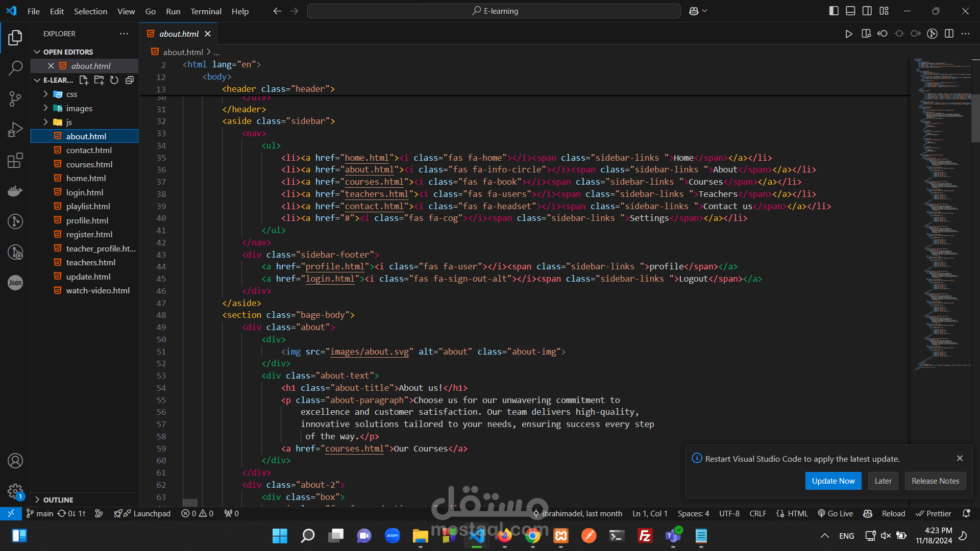Viewport: 980px width, 551px height.
Task: Open the Manage gear icon
Action: point(15,491)
